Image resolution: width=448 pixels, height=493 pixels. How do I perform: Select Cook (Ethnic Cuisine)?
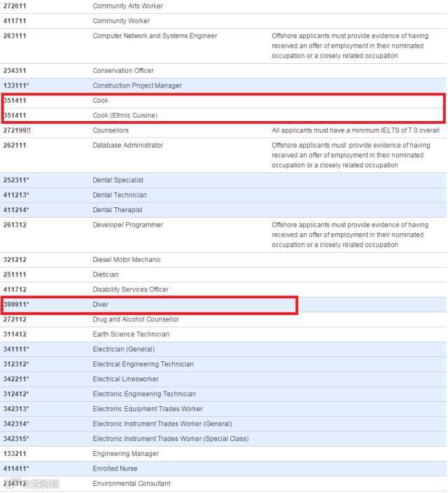[x=125, y=116]
